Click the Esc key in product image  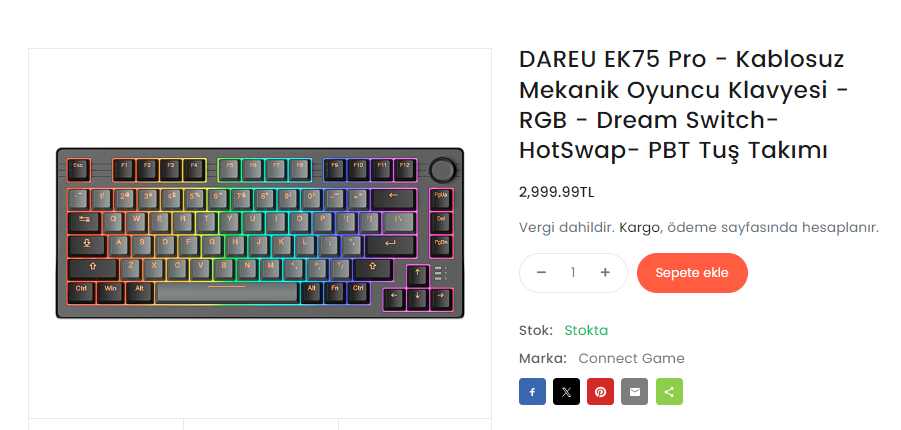tap(78, 170)
